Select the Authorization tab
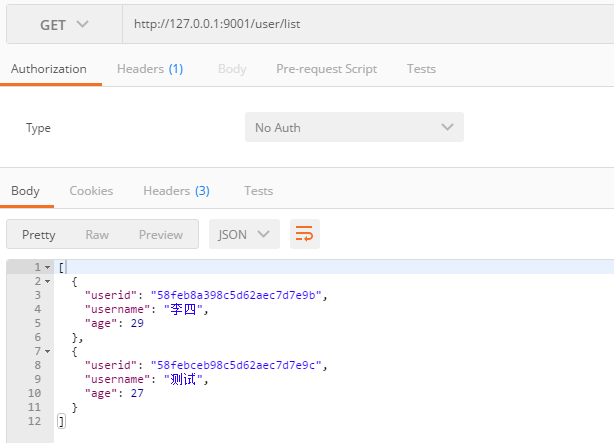This screenshot has height=443, width=614. point(49,69)
